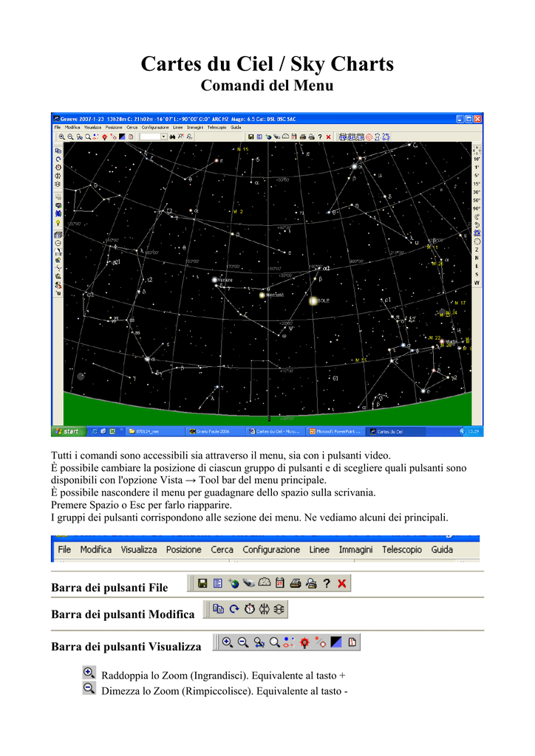The height and width of the screenshot is (756, 535).
Task: Click the red light bulb icon in the enlarged Visualizza toolbar
Action: tap(304, 642)
